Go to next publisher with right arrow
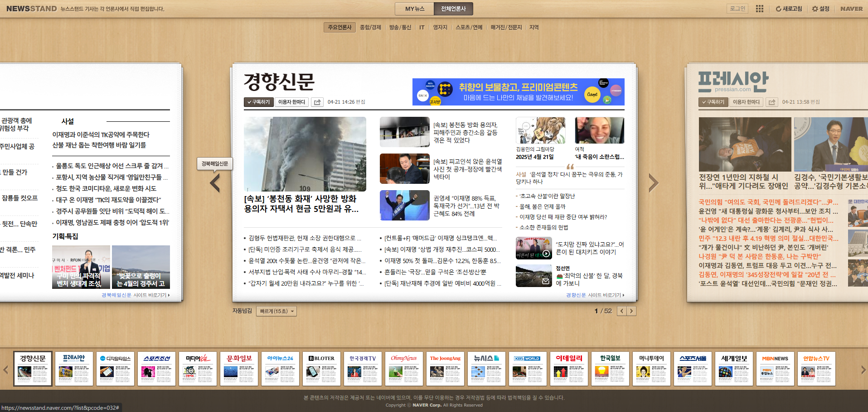 click(x=653, y=183)
